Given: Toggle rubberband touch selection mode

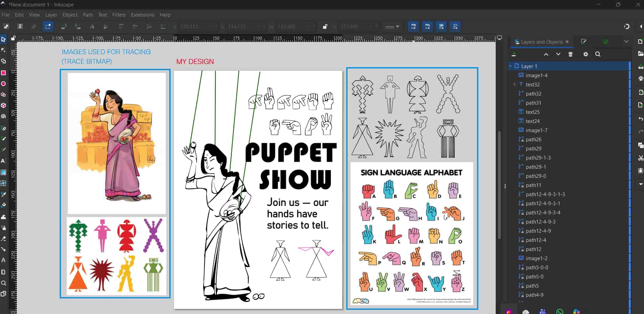Looking at the screenshot, I should 48,26.
